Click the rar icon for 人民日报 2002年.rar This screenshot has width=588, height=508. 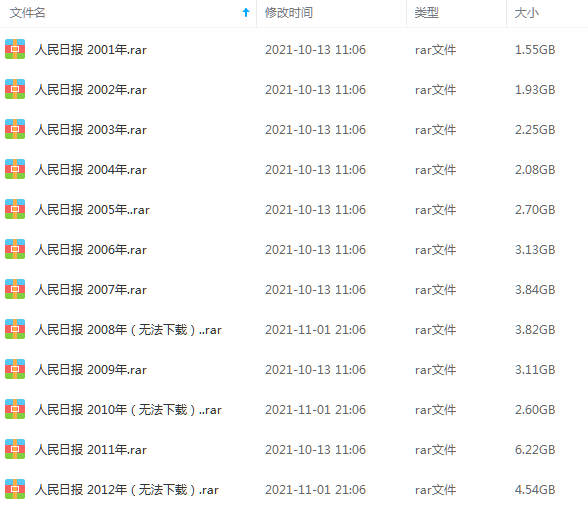click(15, 89)
